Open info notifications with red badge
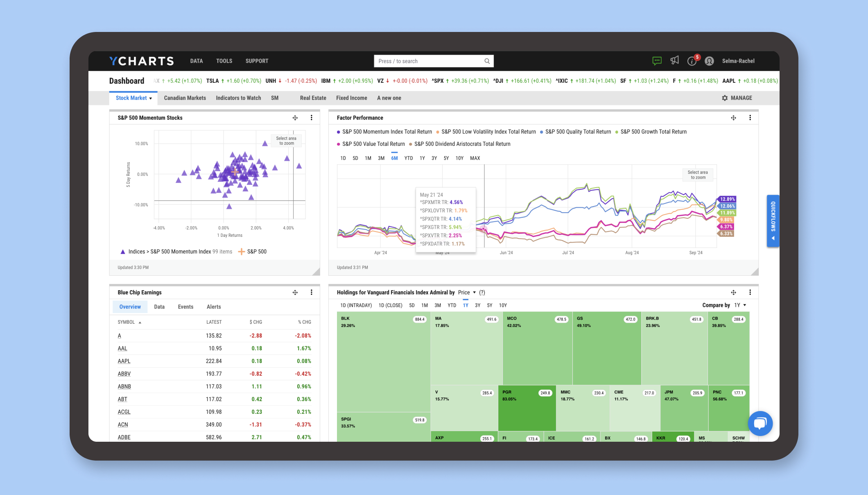 (692, 61)
